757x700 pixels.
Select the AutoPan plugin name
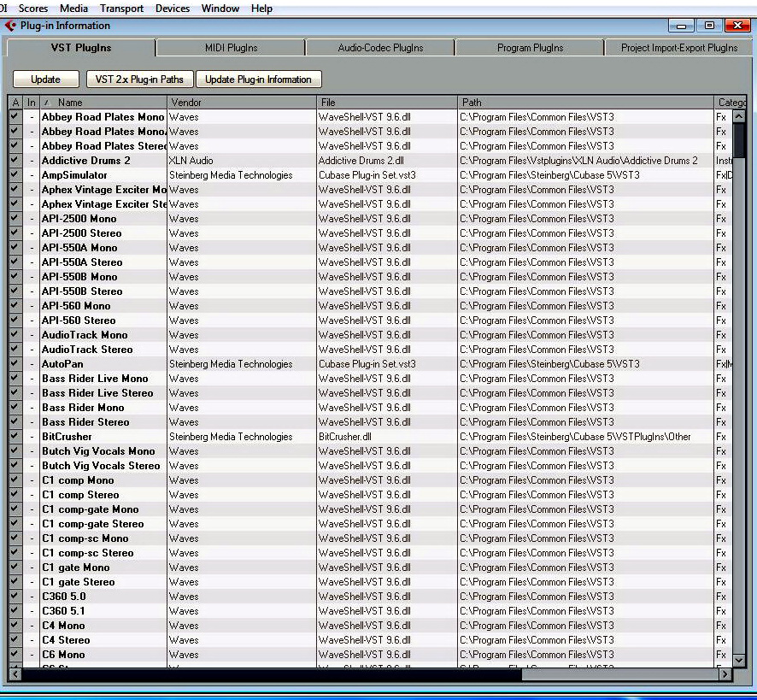[62, 364]
